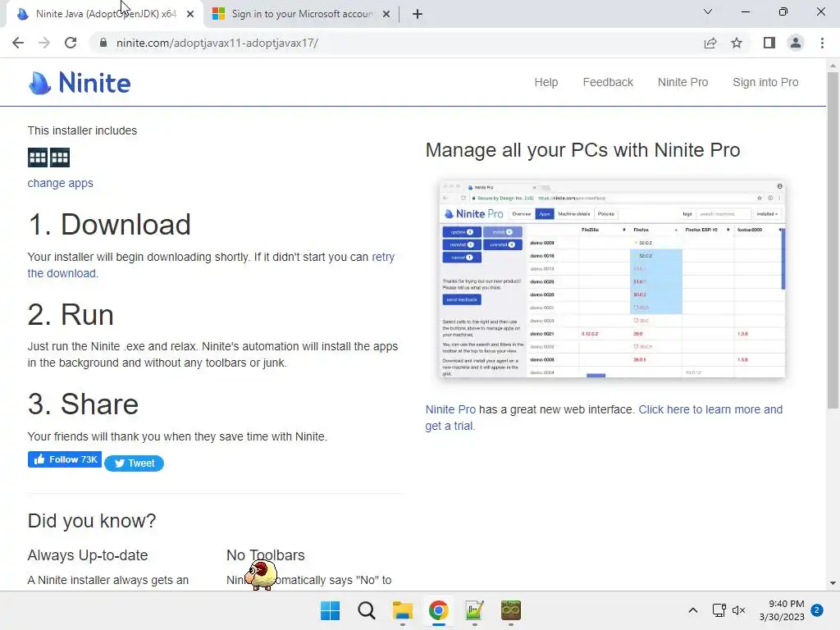The height and width of the screenshot is (630, 840).
Task: Switch to the Ninite Java tab
Action: (x=105, y=14)
